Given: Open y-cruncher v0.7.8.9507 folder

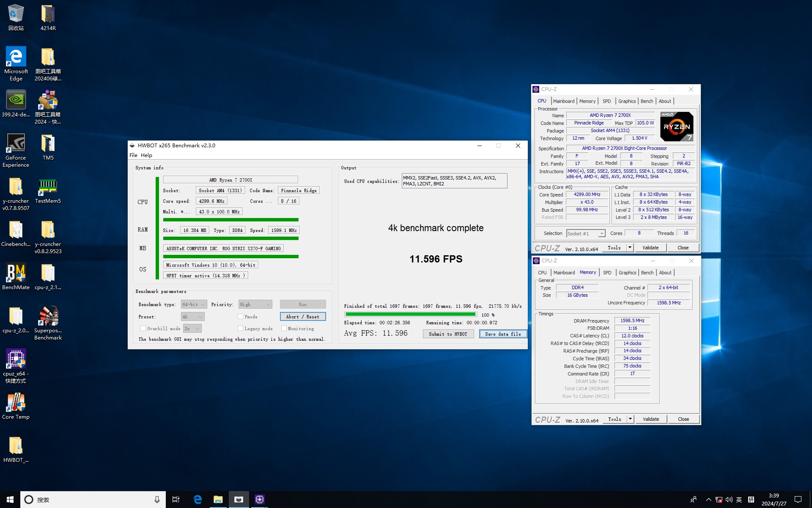Looking at the screenshot, I should tap(16, 194).
